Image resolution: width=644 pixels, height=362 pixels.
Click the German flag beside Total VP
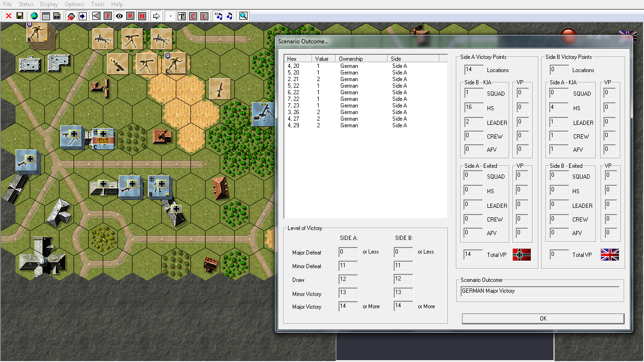click(521, 255)
